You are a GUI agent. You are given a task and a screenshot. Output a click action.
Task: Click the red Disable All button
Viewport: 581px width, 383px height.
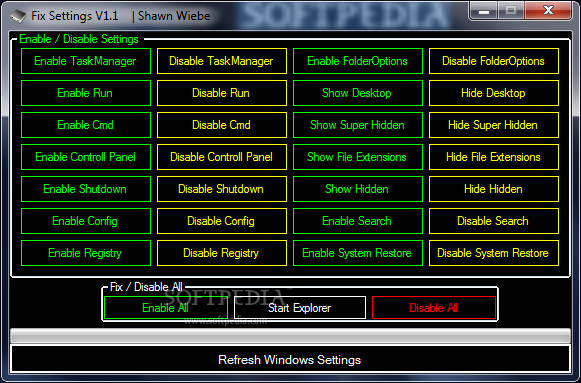434,307
